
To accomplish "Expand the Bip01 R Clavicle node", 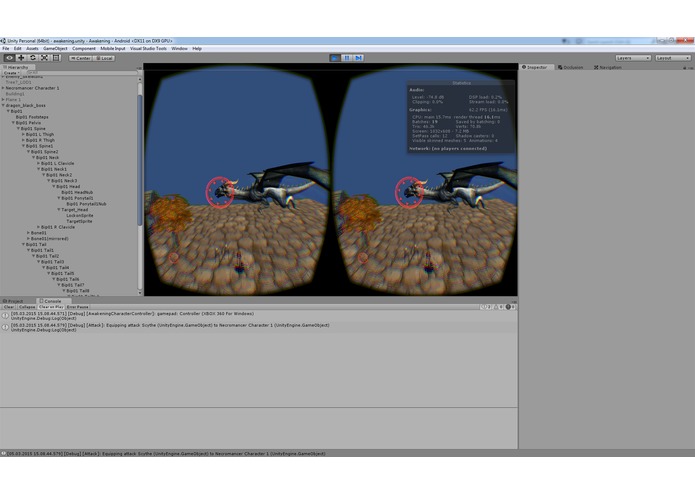I will [x=39, y=227].
